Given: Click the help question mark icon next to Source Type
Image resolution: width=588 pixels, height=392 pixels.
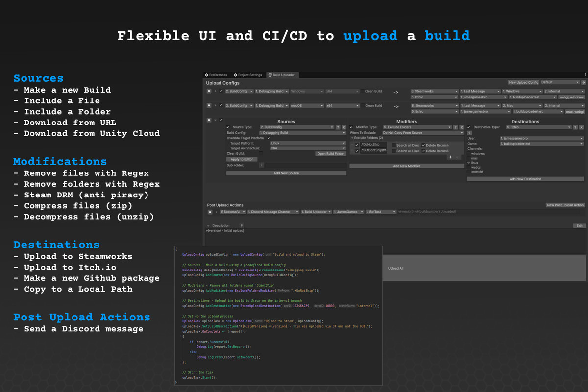Looking at the screenshot, I should pos(338,127).
